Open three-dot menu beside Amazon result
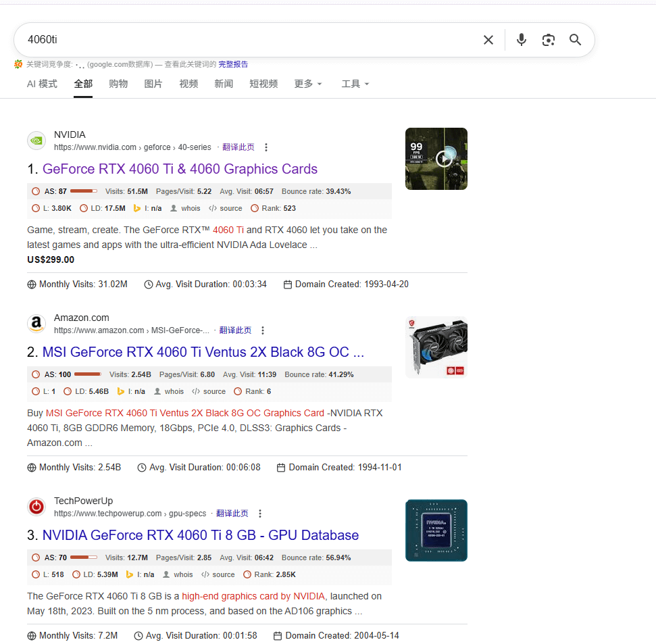Viewport: 656px width, 644px height. coord(263,330)
